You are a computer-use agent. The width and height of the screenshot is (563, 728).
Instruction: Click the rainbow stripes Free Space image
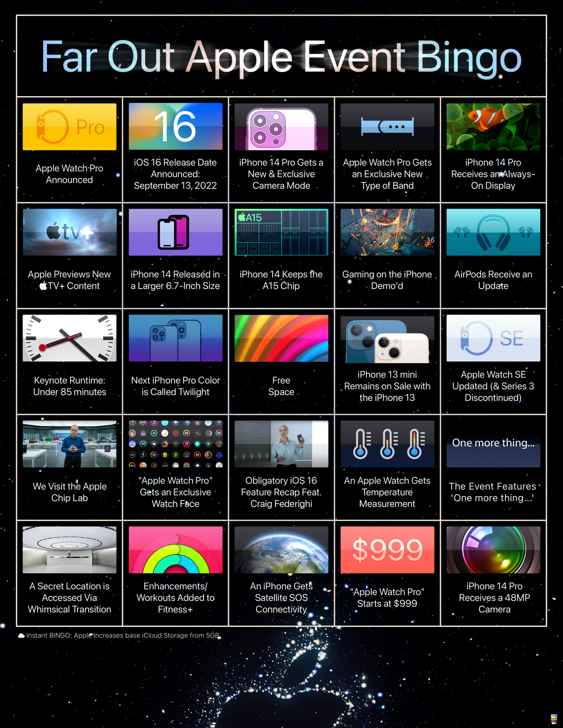281,338
